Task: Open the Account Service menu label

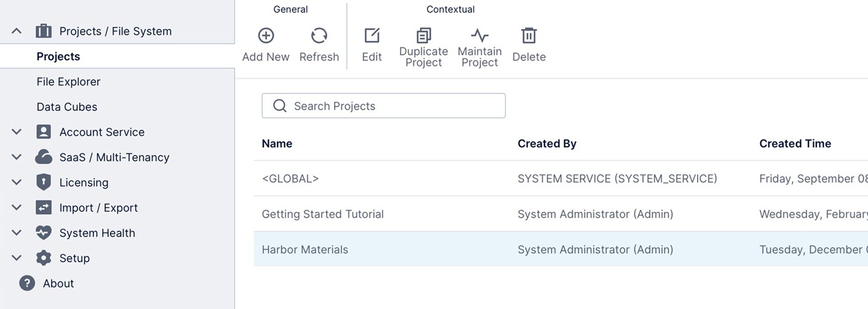Action: 102,132
